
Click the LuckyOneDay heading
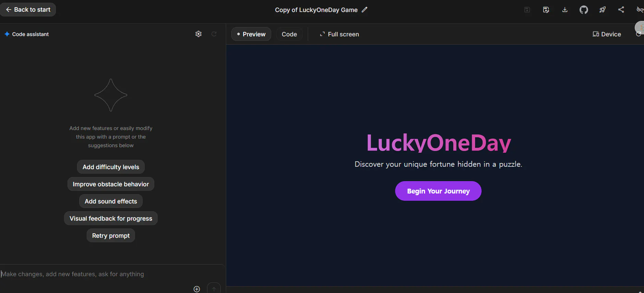click(439, 143)
